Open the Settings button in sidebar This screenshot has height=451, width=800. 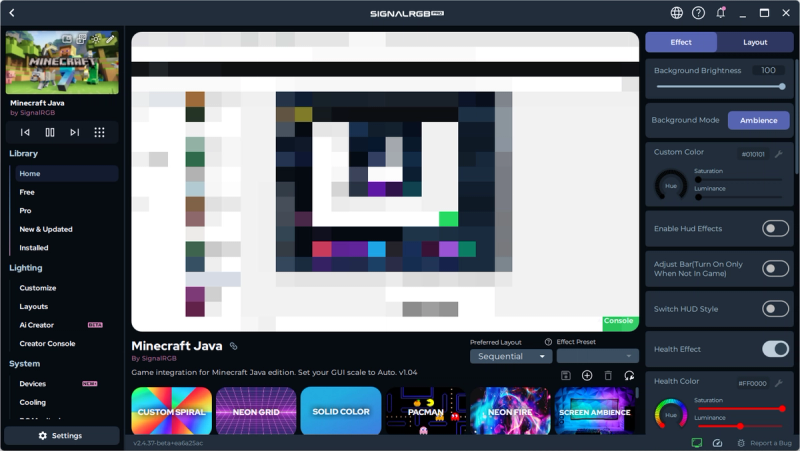(x=61, y=436)
